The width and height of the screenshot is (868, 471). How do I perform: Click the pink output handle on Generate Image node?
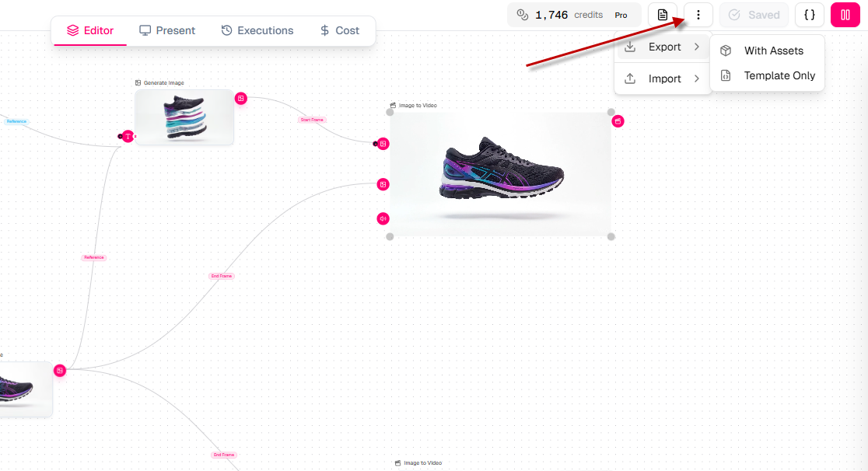click(241, 99)
